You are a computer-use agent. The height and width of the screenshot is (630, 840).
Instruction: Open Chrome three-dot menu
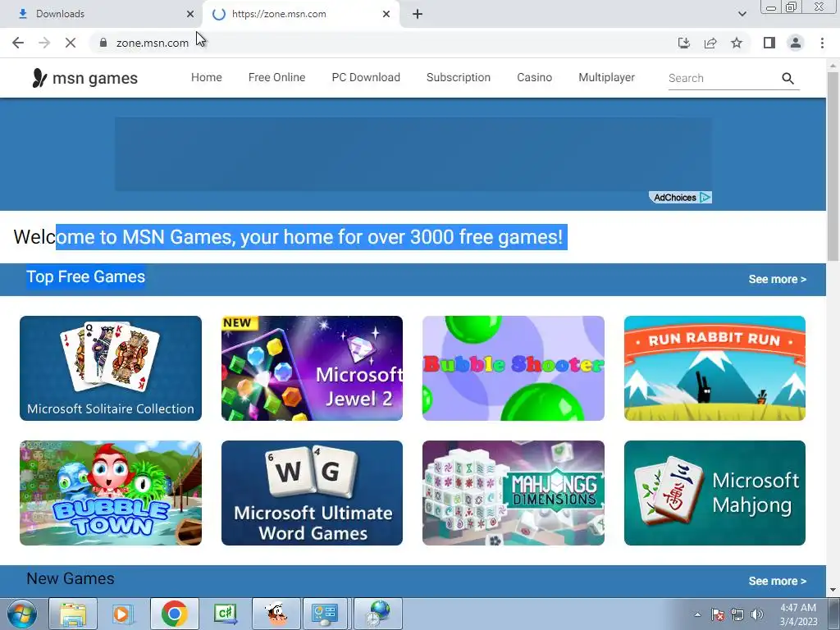tap(822, 43)
